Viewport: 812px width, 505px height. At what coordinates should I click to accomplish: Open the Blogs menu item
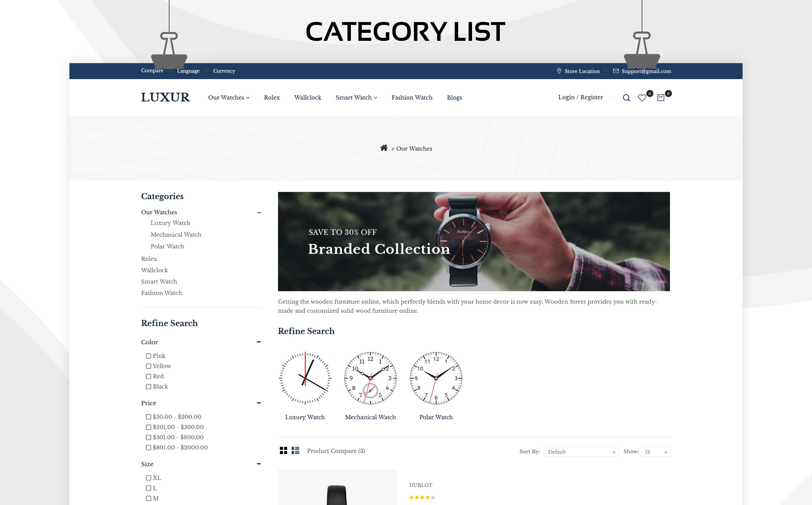coord(454,98)
